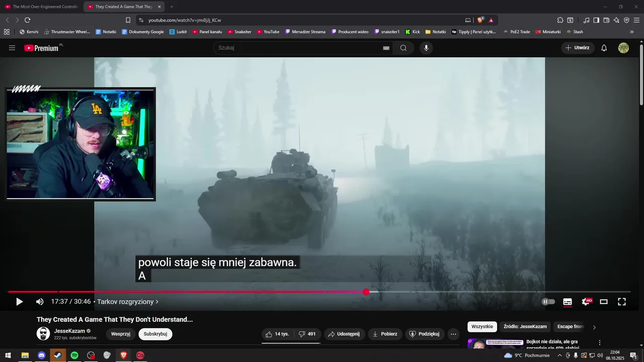Open a new browser tab
Screen dimensions: 644x362
click(172, 7)
